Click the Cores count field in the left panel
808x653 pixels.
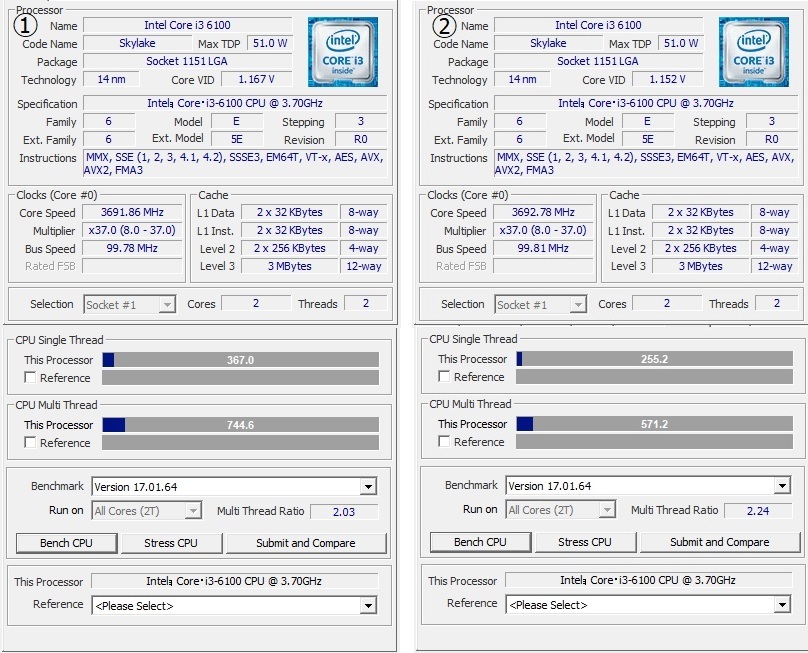pyautogui.click(x=256, y=304)
